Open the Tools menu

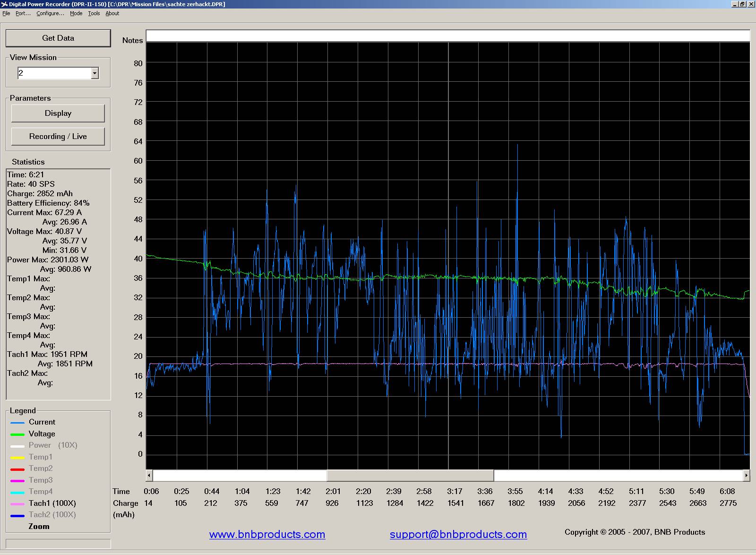(94, 13)
